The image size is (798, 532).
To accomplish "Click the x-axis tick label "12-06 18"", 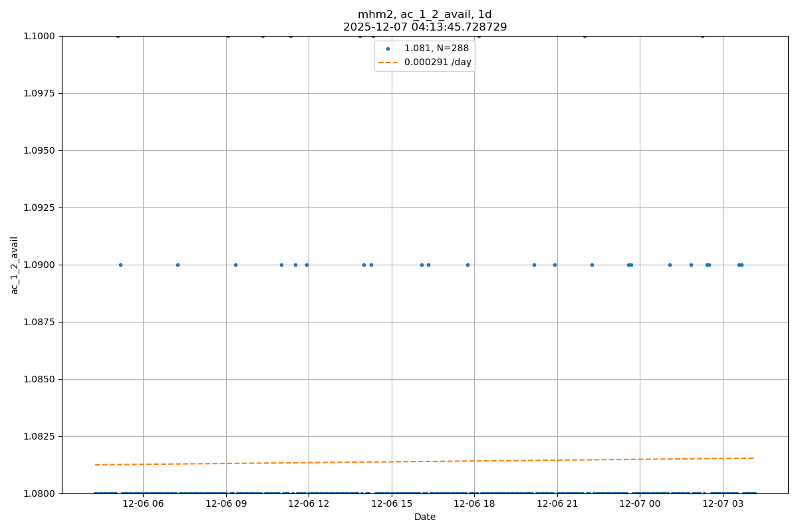I will pos(474,504).
